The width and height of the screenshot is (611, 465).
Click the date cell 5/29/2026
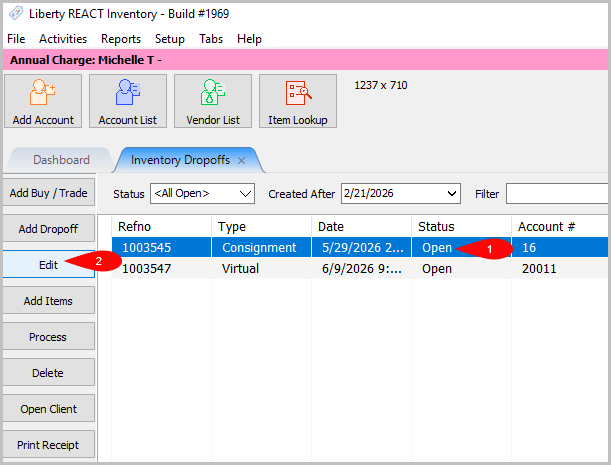click(363, 248)
